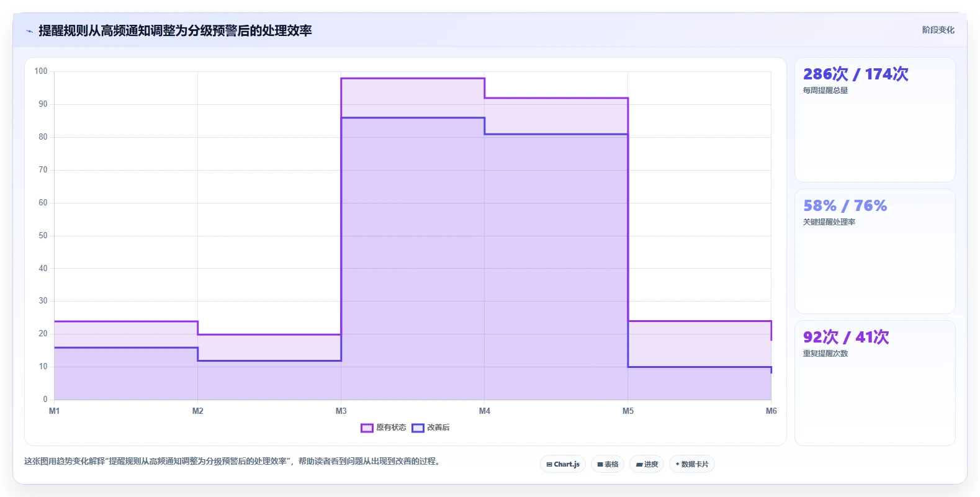
Task: Toggle the 原有状态 legend item
Action: pyautogui.click(x=384, y=428)
